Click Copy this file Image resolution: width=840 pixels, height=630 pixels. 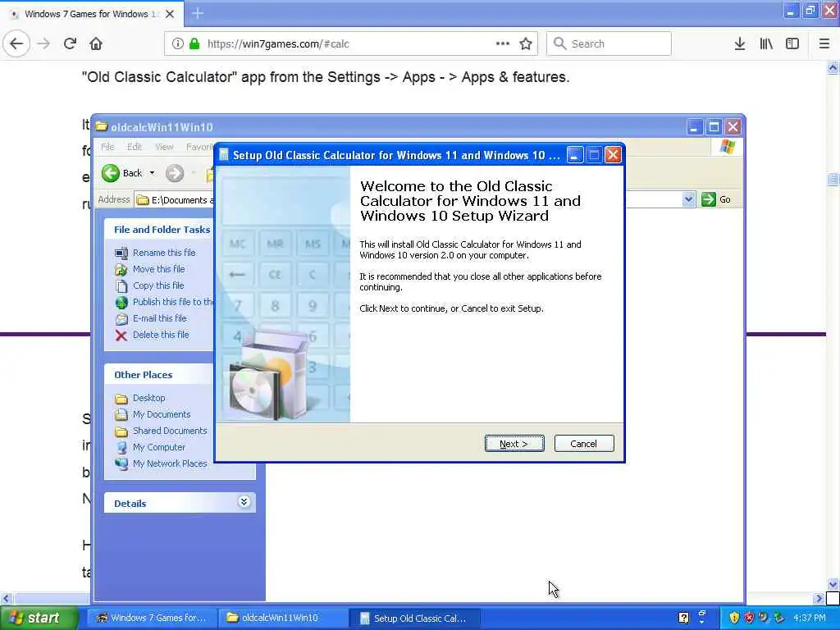tap(158, 285)
